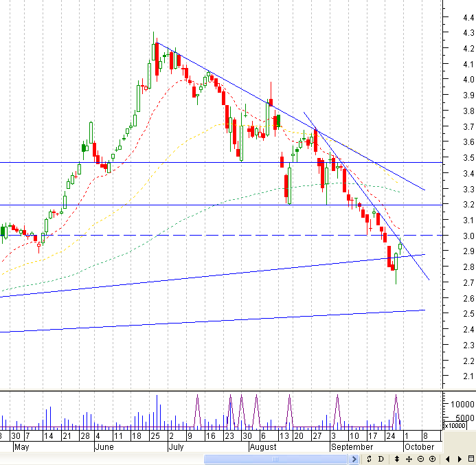Click the 'August' month label

coord(263,446)
